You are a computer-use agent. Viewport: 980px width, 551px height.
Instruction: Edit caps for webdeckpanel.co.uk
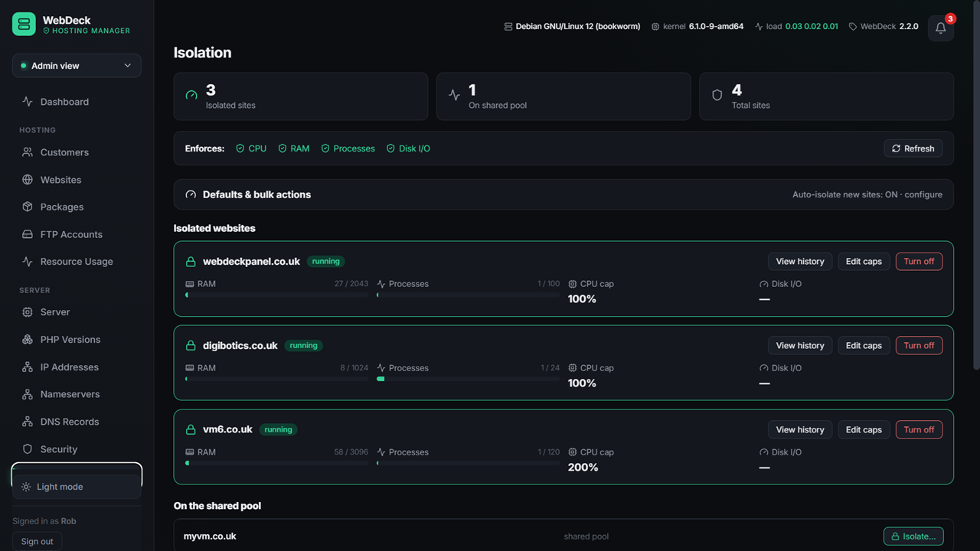click(864, 261)
